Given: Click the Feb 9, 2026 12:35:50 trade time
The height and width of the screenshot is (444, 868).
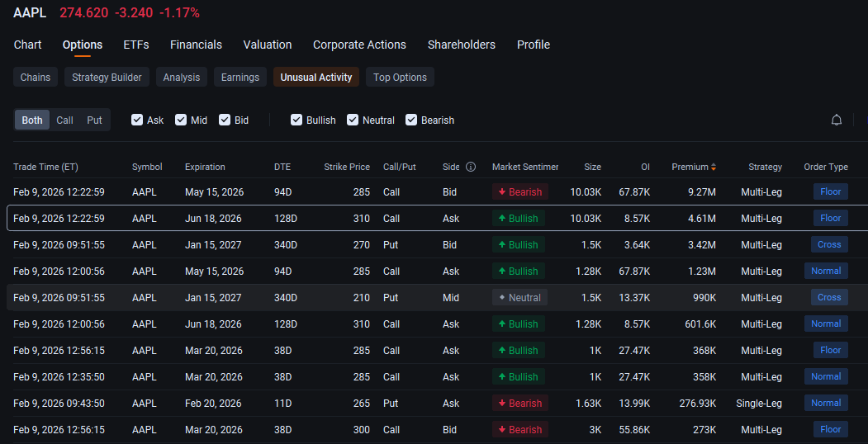Looking at the screenshot, I should pos(59,376).
